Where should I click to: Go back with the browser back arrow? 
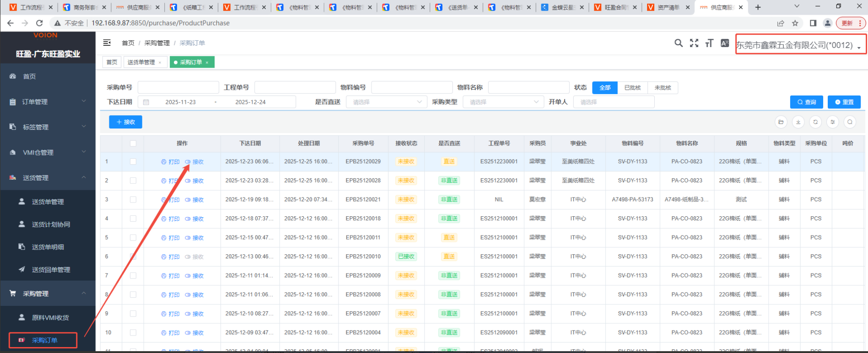click(x=11, y=23)
